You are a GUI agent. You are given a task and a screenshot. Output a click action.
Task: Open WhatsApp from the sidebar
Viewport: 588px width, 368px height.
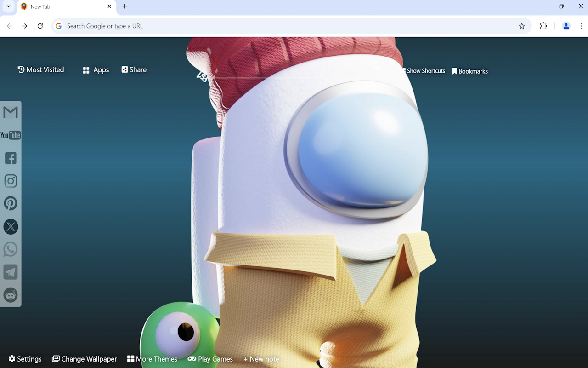11,249
